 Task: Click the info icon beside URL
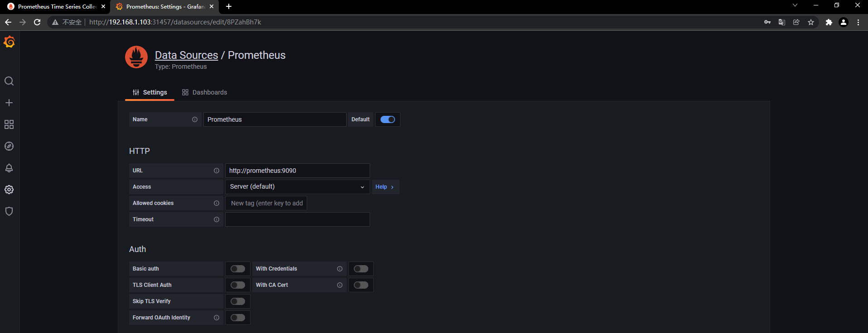click(217, 171)
